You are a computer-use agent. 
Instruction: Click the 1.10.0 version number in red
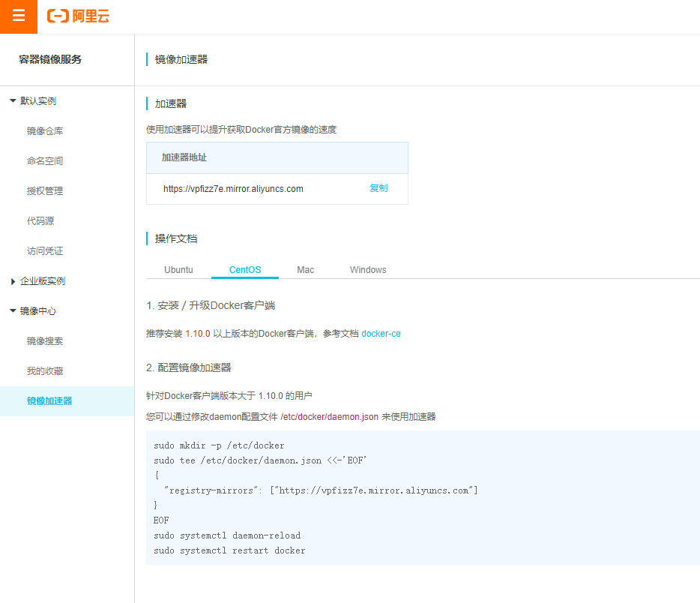tap(198, 334)
